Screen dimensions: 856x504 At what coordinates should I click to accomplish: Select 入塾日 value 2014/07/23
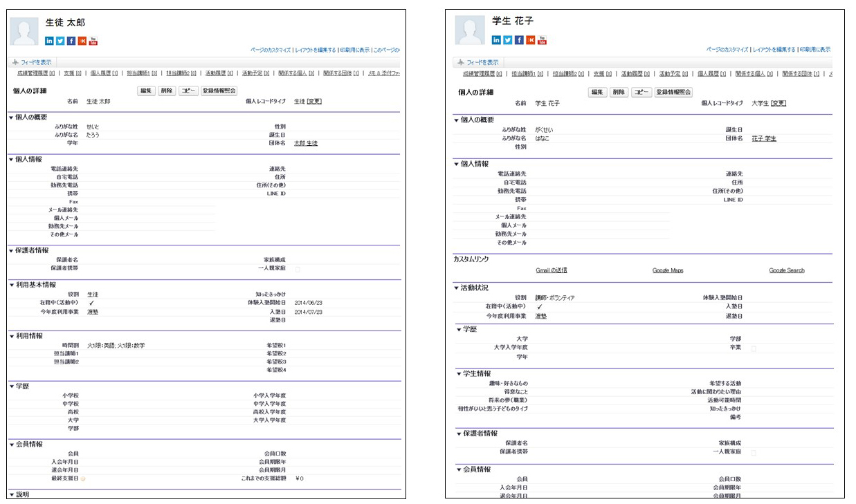pos(309,312)
